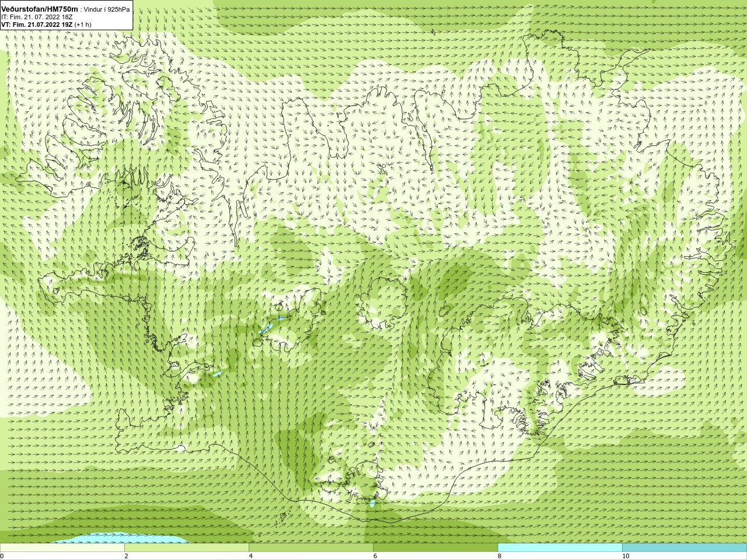Screen dimensions: 747x560
Task: Click the legend scale label 0
Action: coord(2,556)
